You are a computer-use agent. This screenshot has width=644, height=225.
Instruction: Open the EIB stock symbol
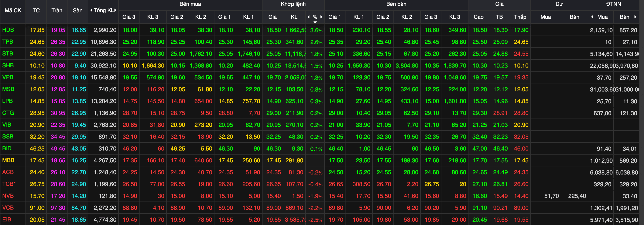coord(6,219)
